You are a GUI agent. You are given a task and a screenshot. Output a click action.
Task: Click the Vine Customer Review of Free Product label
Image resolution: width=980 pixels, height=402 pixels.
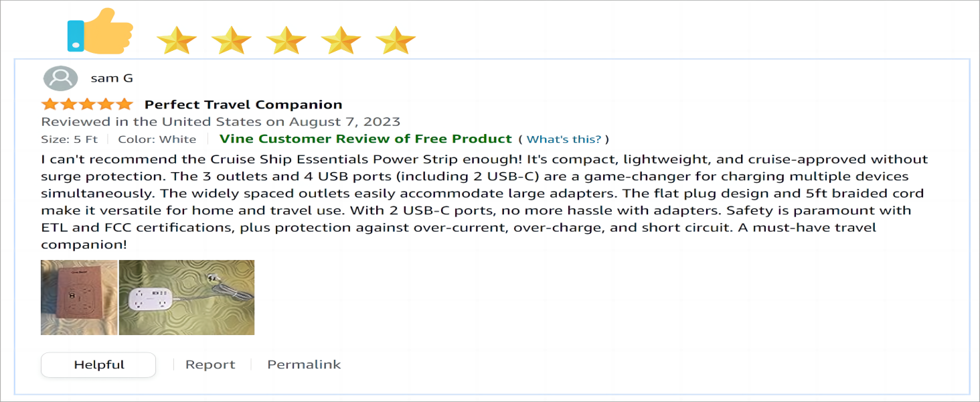coord(365,139)
